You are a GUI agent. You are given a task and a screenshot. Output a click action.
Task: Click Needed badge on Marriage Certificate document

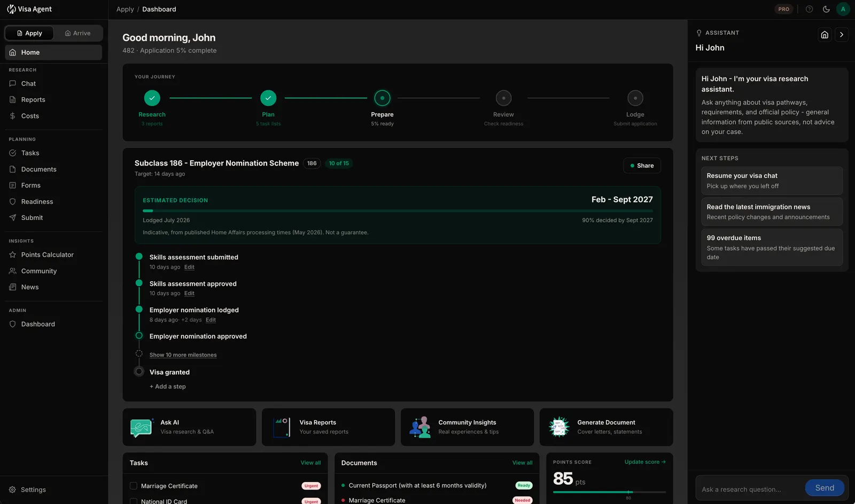pyautogui.click(x=522, y=500)
